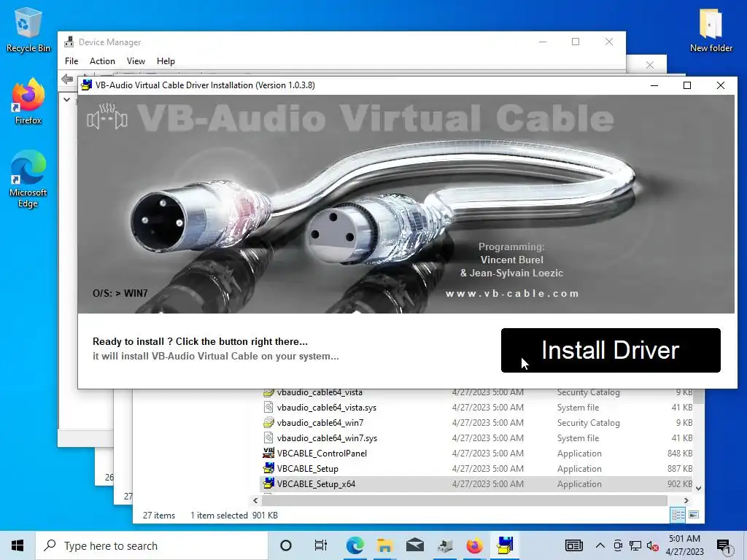Viewport: 747px width, 560px height.
Task: Click the file name VBCABLE_ControlPanel
Action: [322, 453]
